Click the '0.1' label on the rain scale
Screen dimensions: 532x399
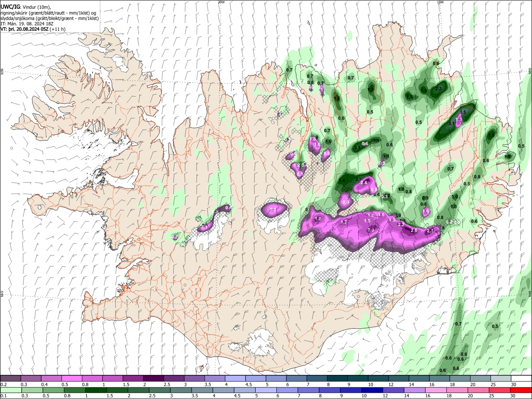pos(3,396)
